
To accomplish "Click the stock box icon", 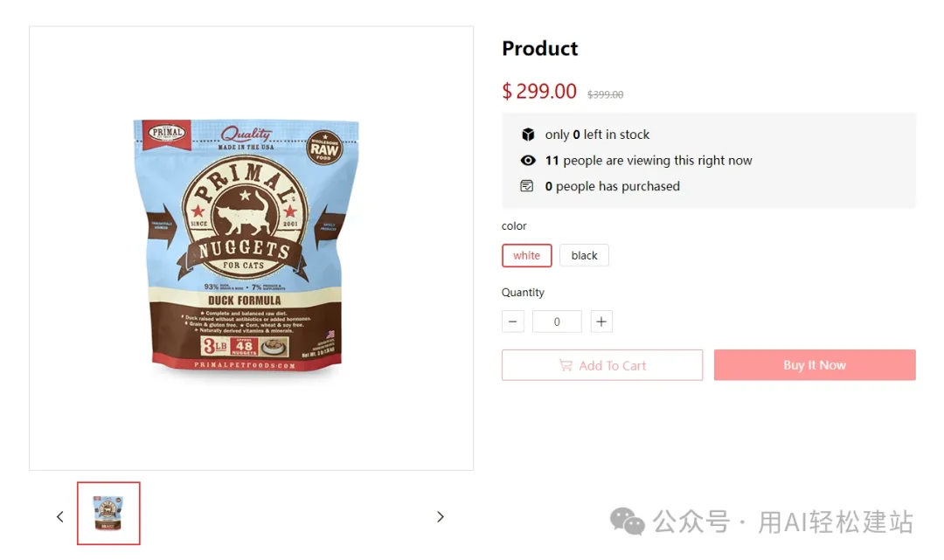I will [x=527, y=135].
